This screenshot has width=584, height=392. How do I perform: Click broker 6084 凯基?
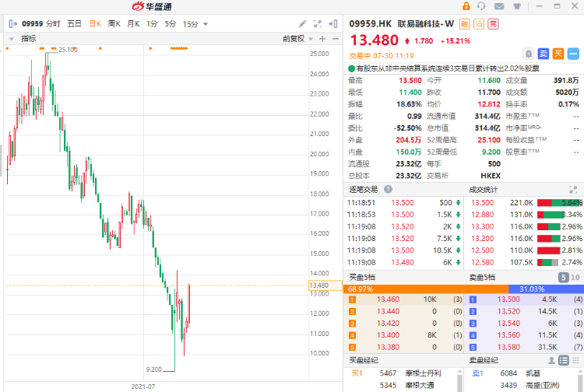520,373
